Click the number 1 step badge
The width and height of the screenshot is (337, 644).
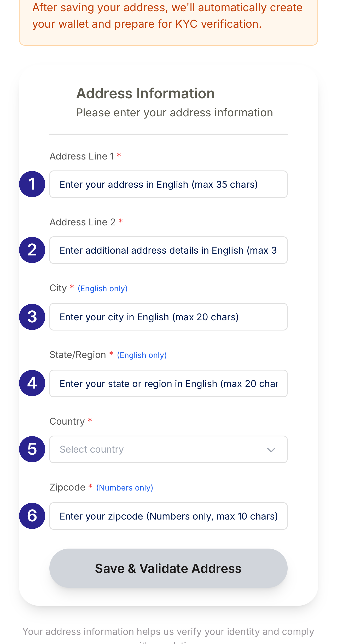coord(32,184)
